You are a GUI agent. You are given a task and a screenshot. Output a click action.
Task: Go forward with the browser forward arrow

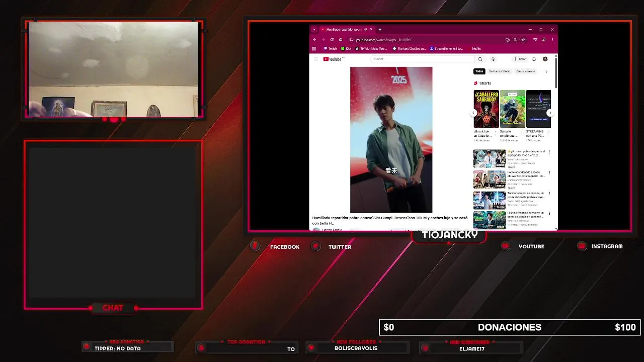(323, 40)
